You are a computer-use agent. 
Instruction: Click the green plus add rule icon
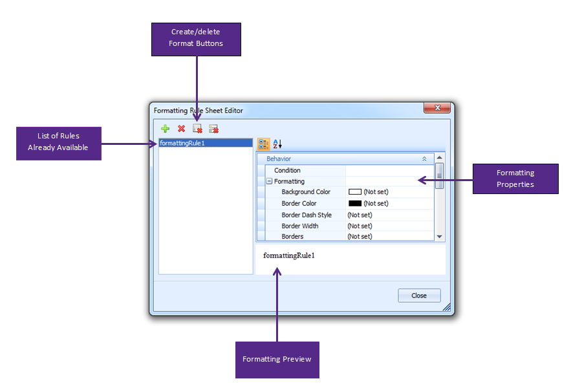[166, 129]
